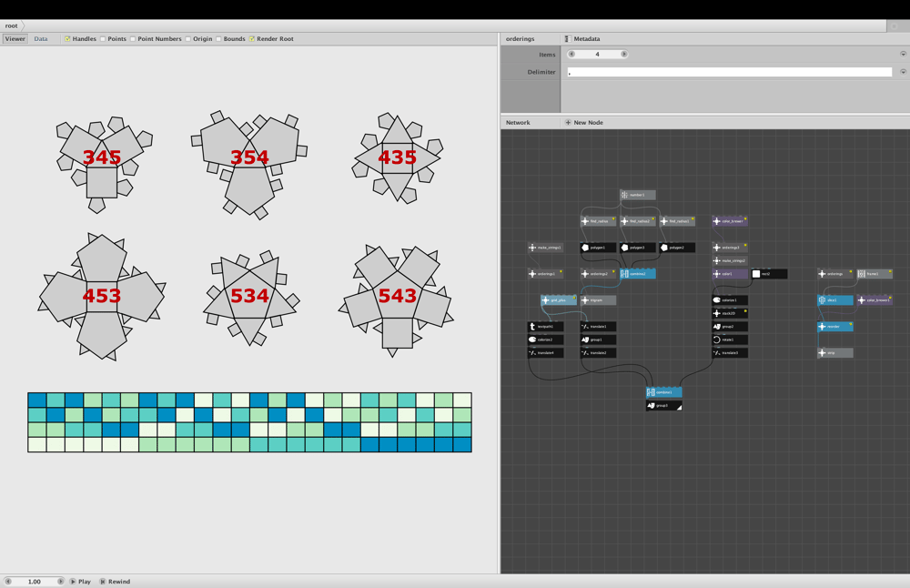Decrease the Items value with left arrow
Image resolution: width=910 pixels, height=588 pixels.
(571, 54)
